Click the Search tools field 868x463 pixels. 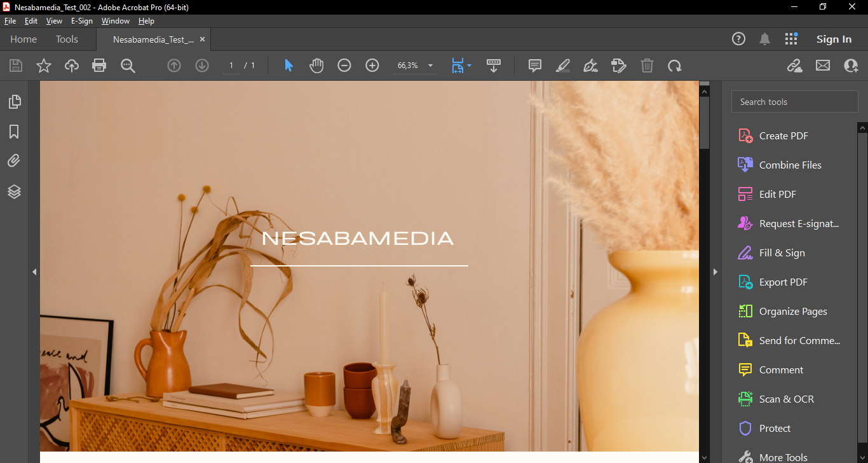pyautogui.click(x=794, y=102)
